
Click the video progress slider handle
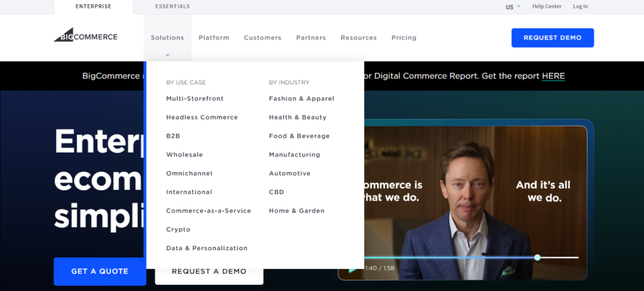(x=537, y=258)
